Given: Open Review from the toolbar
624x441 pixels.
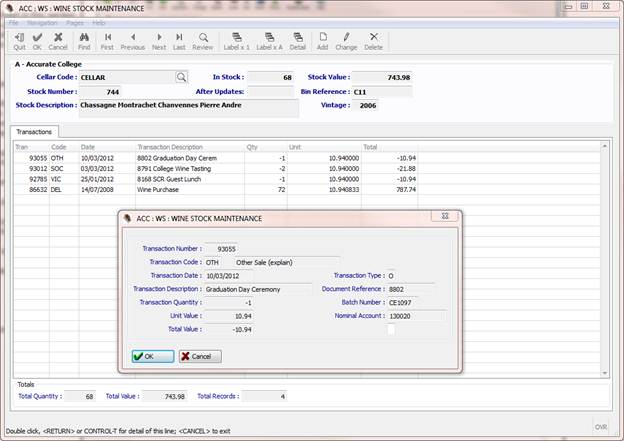Looking at the screenshot, I should 203,40.
